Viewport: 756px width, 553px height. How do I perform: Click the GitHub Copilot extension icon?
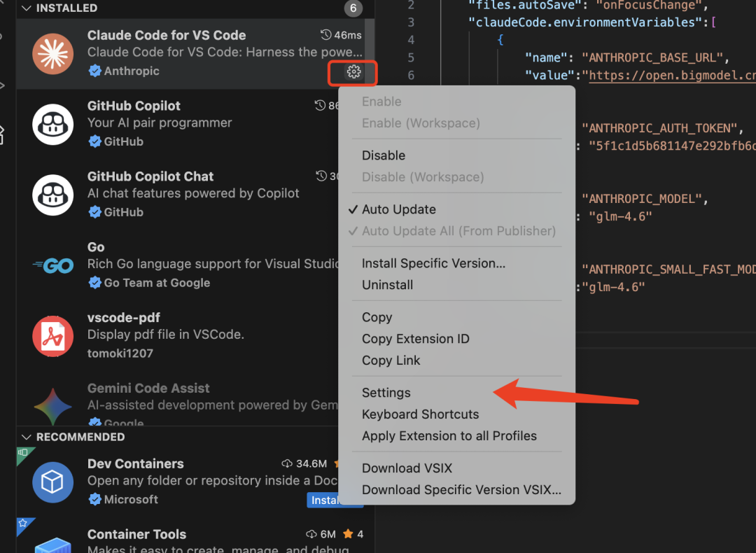click(x=53, y=125)
